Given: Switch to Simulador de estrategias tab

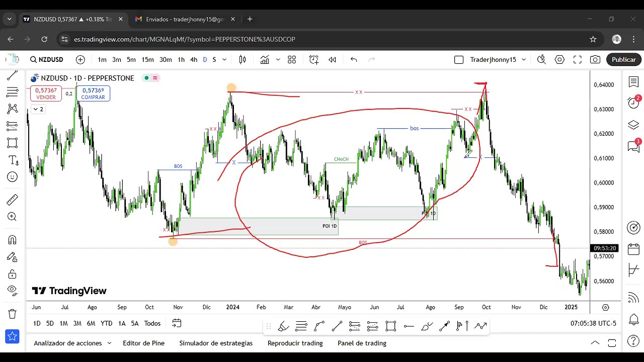Looking at the screenshot, I should coord(216,343).
